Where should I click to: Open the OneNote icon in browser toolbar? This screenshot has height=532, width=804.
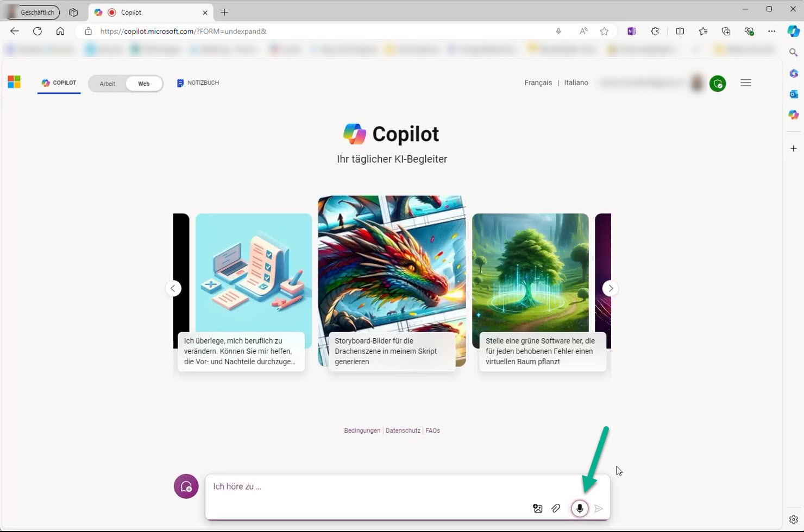pos(632,31)
